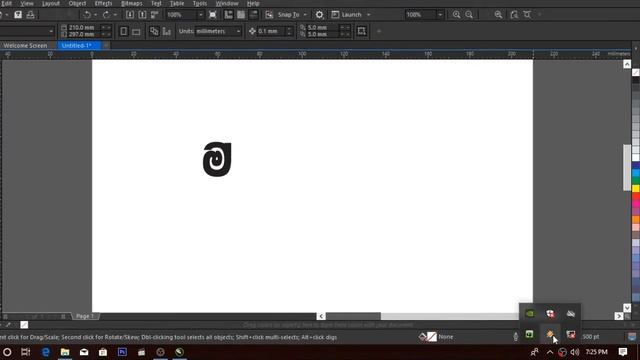Click the Import icon
Screen dimensions: 640x360
(130, 15)
